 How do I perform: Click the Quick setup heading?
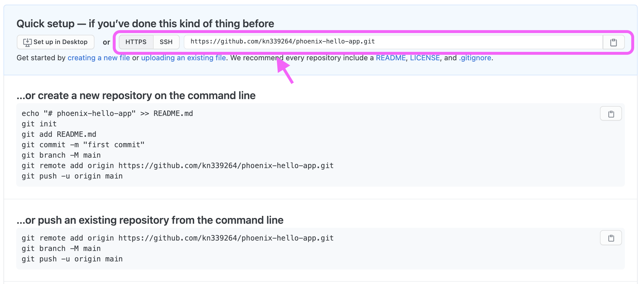tap(145, 23)
